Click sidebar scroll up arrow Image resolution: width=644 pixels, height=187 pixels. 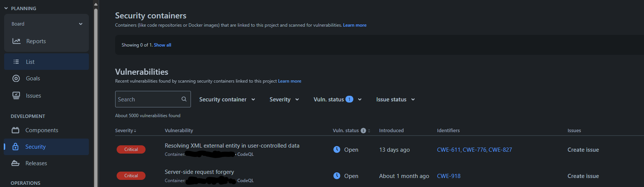(x=96, y=4)
